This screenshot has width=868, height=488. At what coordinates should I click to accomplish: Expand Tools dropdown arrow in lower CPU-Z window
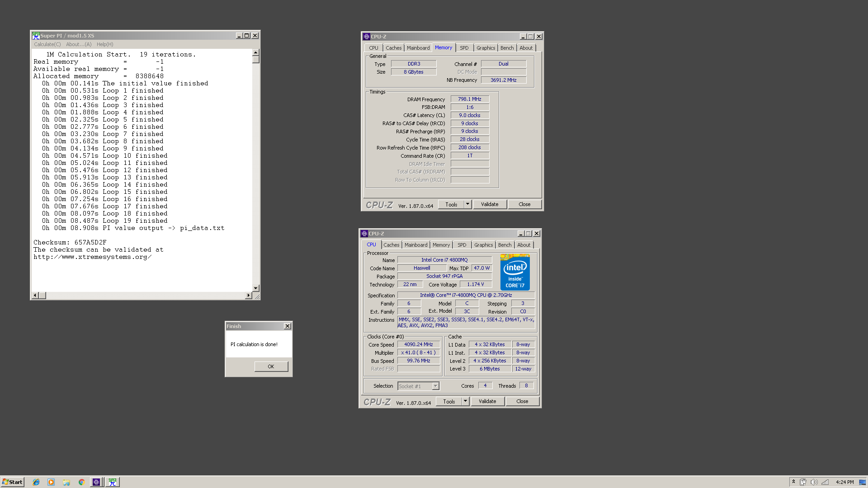(x=466, y=402)
